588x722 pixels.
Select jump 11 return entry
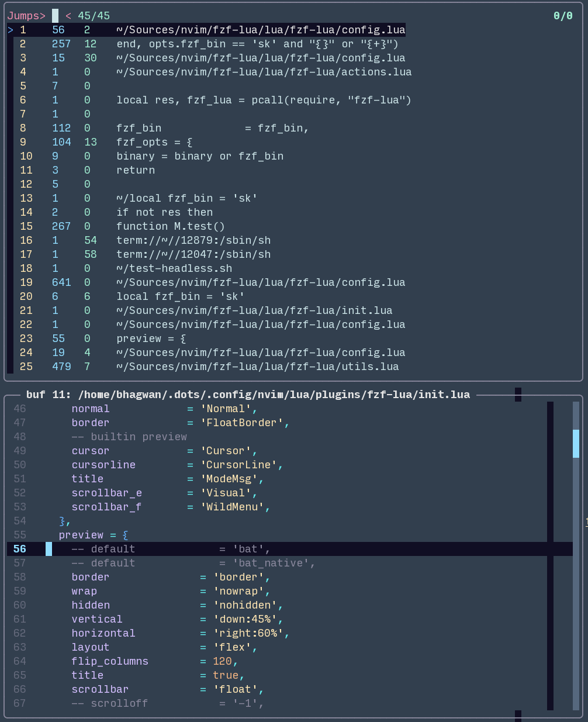[88, 170]
